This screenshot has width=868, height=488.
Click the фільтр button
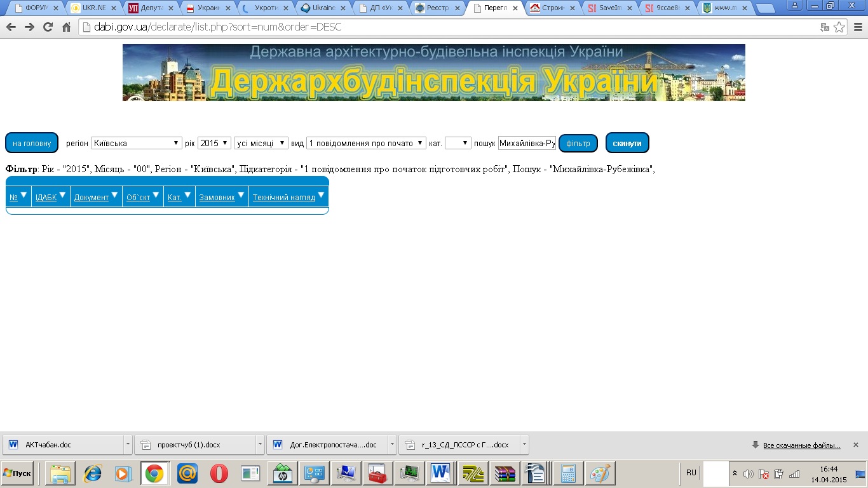tap(578, 143)
